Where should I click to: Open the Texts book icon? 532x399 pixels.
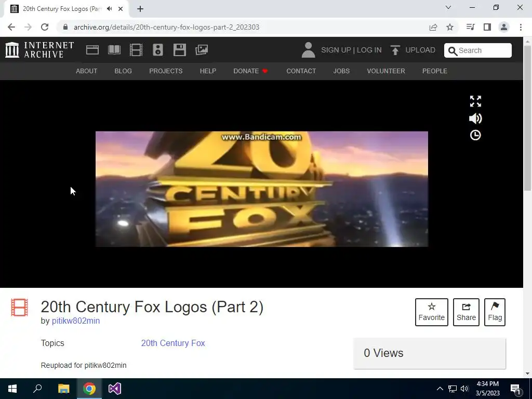(x=114, y=50)
